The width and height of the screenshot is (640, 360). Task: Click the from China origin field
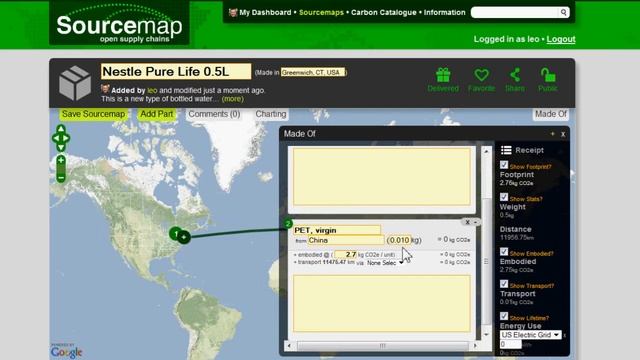click(346, 240)
